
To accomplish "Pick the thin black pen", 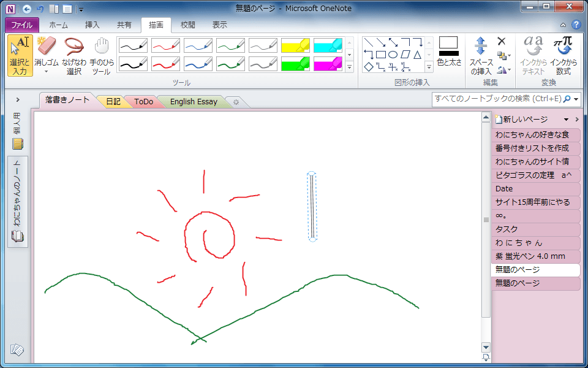I will [x=133, y=45].
